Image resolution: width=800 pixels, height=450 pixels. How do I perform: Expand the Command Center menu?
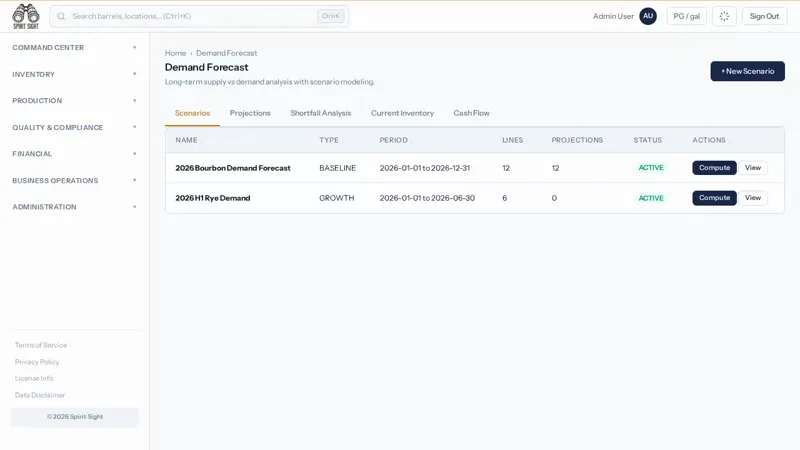tap(74, 47)
